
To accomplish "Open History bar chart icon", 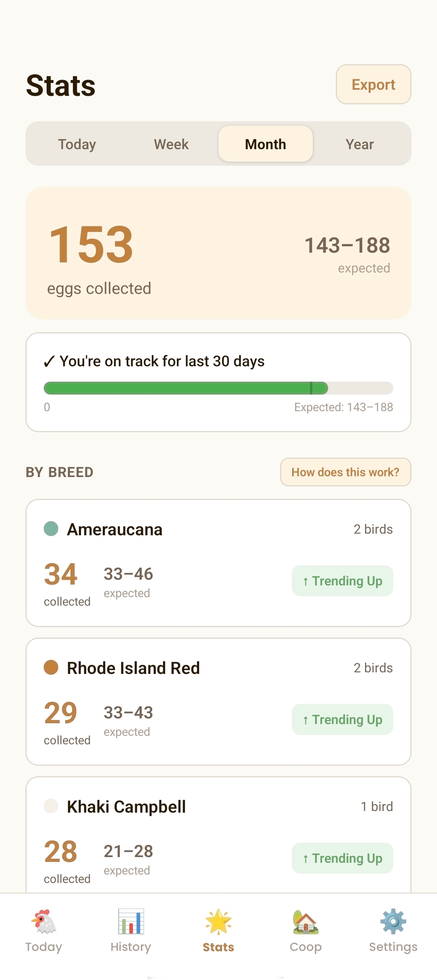I will pyautogui.click(x=131, y=922).
